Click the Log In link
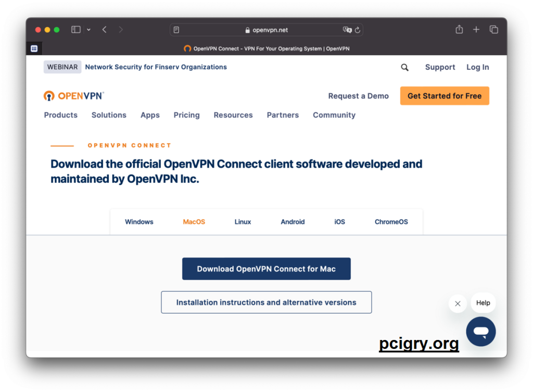The image size is (533, 392). (x=478, y=67)
